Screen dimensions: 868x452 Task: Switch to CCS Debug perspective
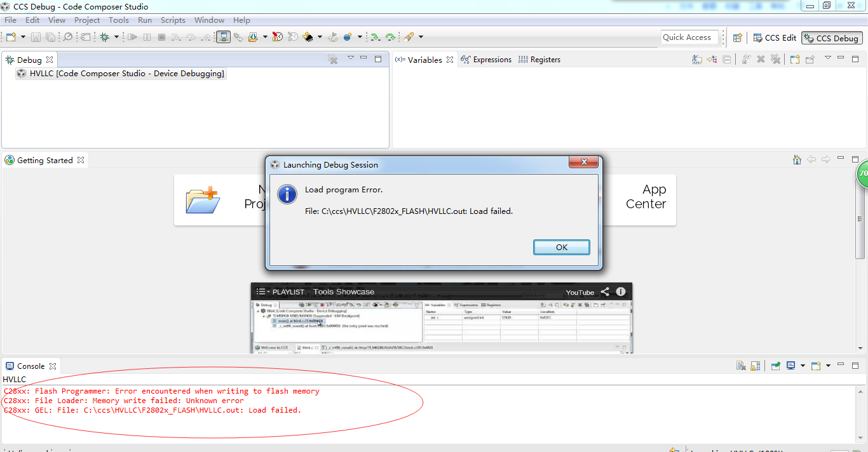[x=832, y=37]
